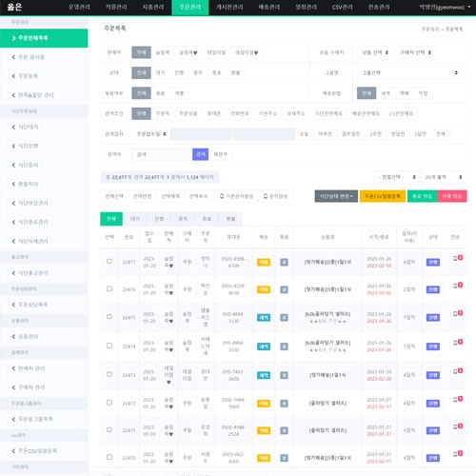Tick the checkbox for order 22476
The height and width of the screenshot is (476, 476).
pos(109,288)
